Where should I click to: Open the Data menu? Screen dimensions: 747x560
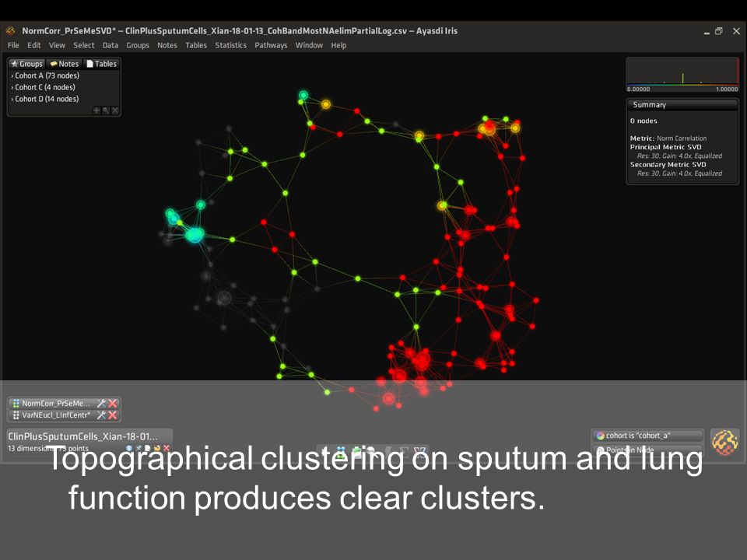110,45
